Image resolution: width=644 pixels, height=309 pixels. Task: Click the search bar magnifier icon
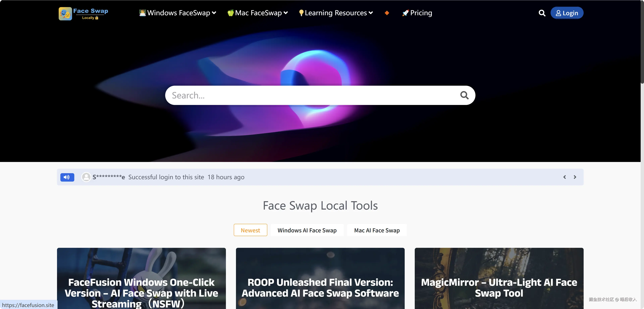click(464, 95)
